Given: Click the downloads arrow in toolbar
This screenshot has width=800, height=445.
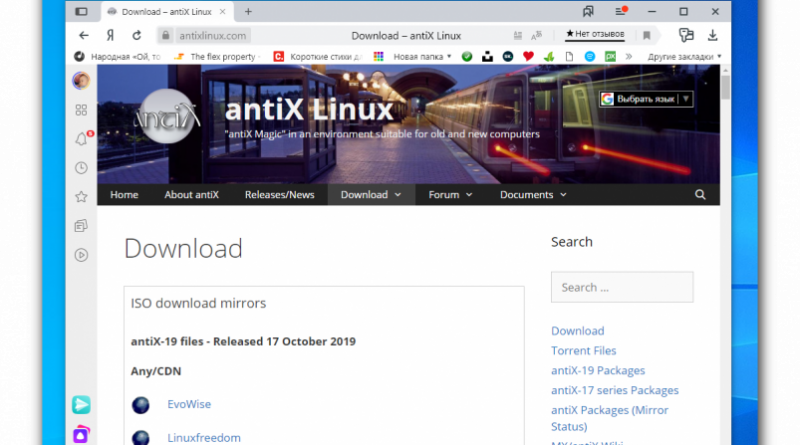Looking at the screenshot, I should pyautogui.click(x=713, y=35).
